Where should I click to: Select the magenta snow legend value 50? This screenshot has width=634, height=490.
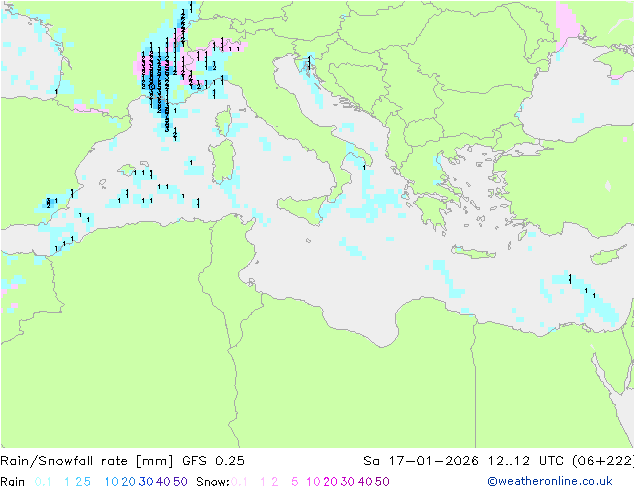(382, 482)
